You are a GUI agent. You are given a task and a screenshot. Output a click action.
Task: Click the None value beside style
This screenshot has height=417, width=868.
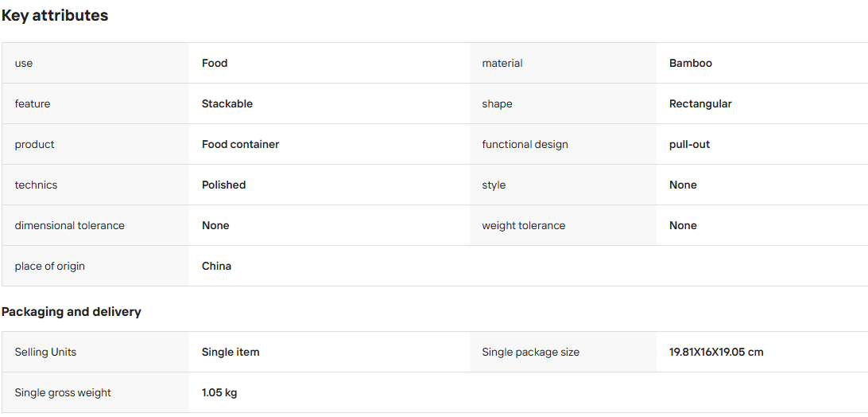pyautogui.click(x=683, y=185)
